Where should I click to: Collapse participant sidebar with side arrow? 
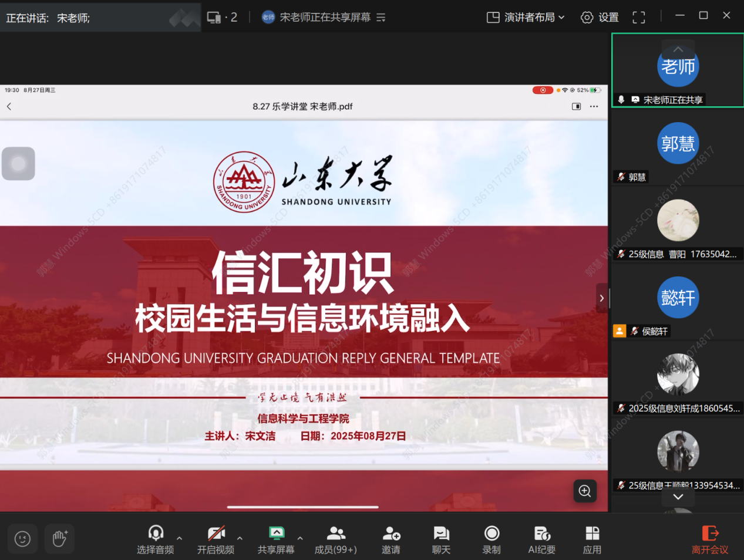[601, 298]
